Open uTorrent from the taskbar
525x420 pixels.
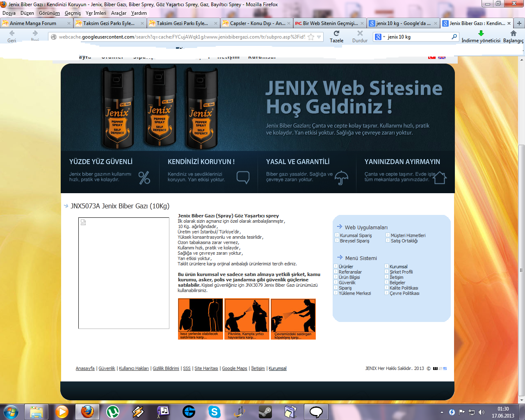[112, 411]
